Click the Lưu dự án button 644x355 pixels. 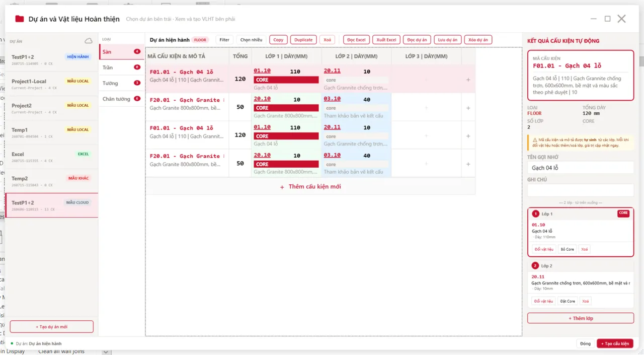pyautogui.click(x=448, y=40)
